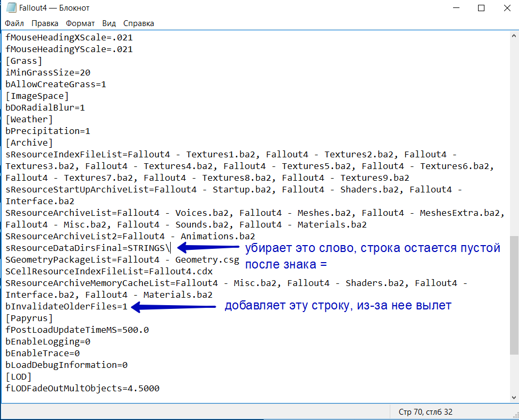
Task: Open the Файл menu
Action: (14, 23)
